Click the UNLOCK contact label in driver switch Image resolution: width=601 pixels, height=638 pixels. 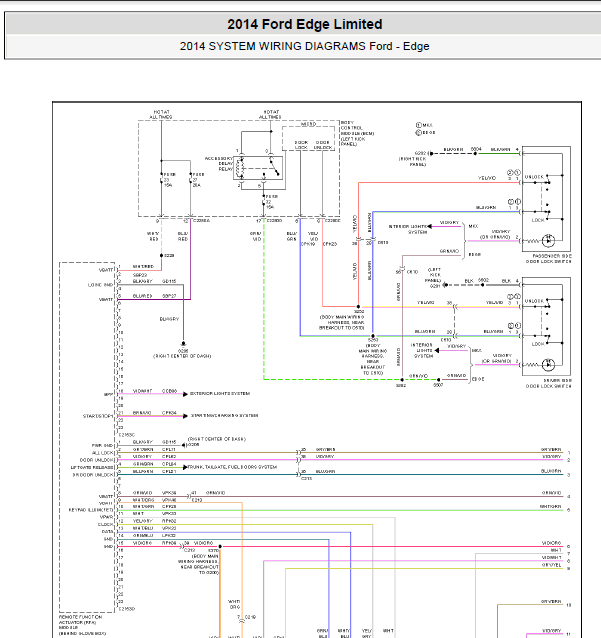[534, 301]
